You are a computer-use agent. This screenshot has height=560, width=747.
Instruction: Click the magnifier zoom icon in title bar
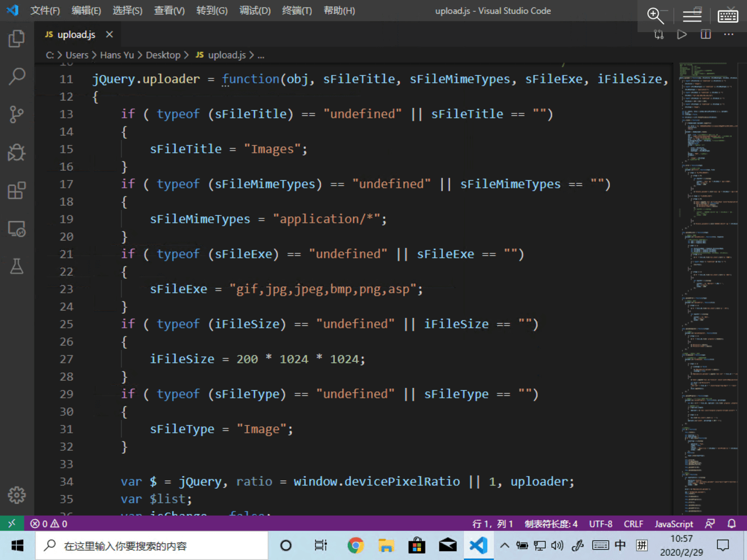[x=656, y=15]
